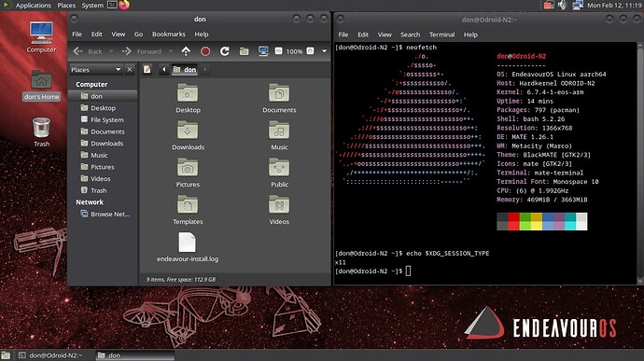Open the file manager View menu

click(x=118, y=35)
